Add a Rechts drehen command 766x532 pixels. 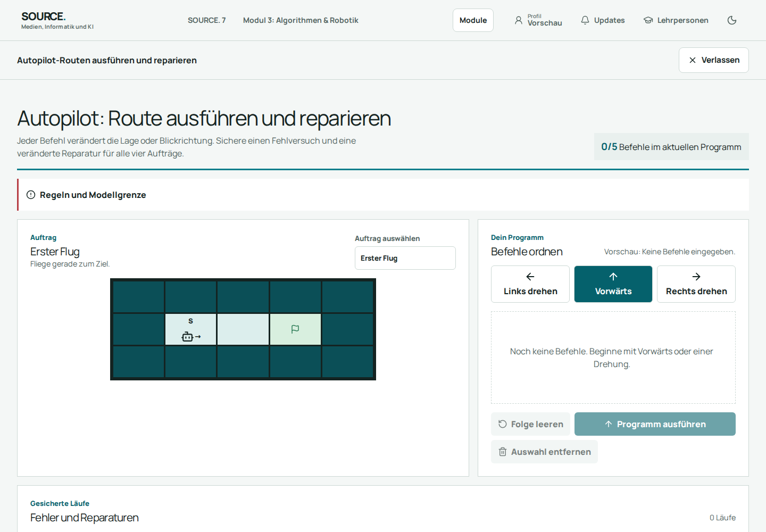point(696,284)
